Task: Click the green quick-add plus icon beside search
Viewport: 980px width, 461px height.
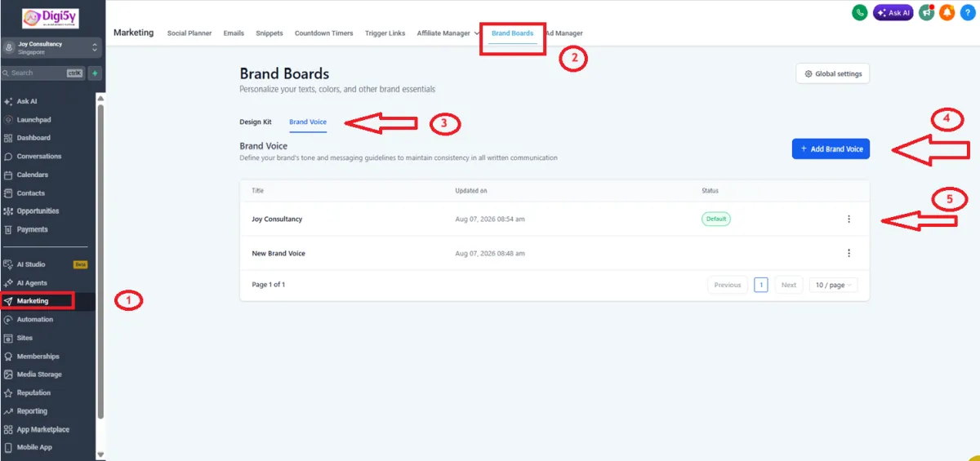Action: [x=95, y=73]
